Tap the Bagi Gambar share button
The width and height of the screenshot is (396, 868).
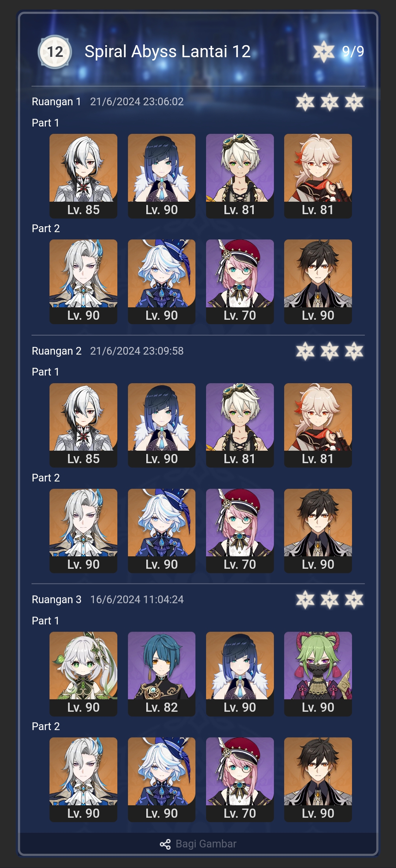point(198,844)
